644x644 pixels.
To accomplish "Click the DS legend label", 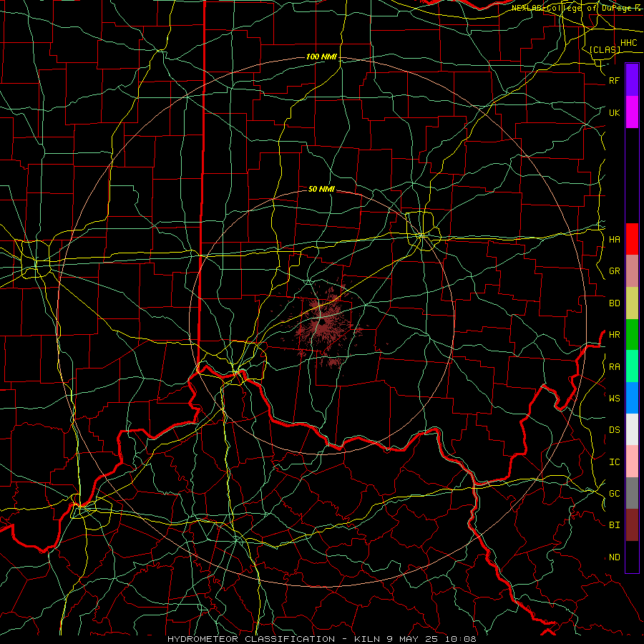I will click(614, 430).
